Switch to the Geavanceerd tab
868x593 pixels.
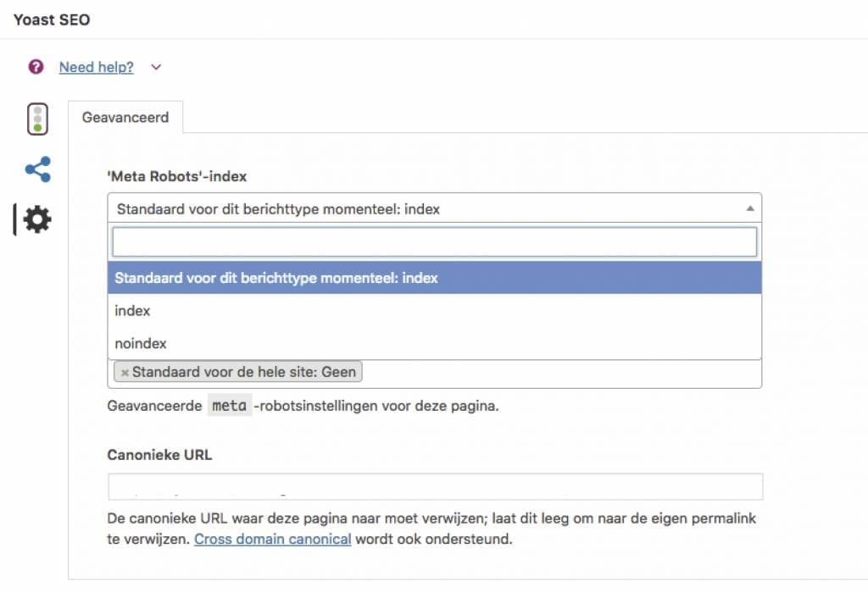(x=125, y=118)
